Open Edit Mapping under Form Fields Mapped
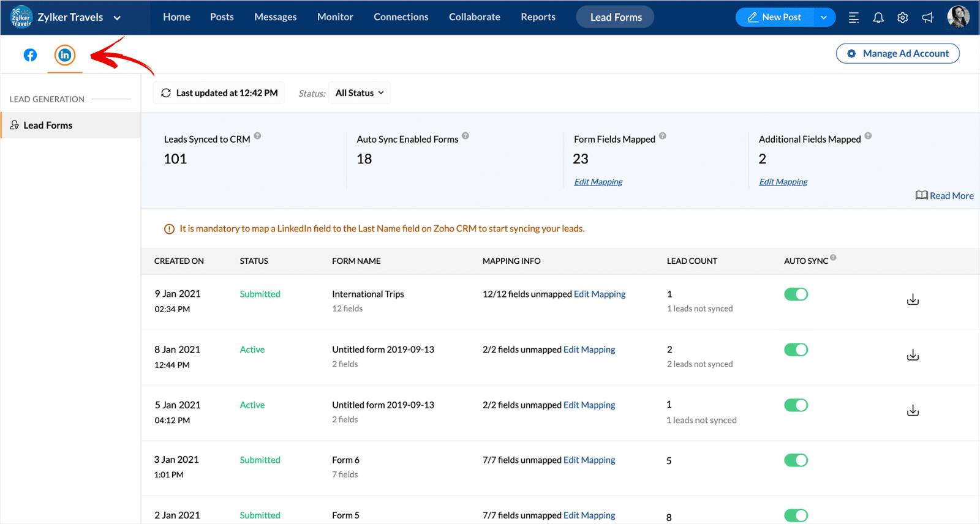 point(598,182)
